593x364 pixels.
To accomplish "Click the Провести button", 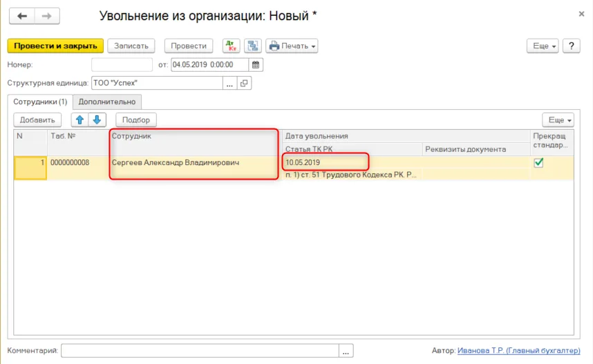I will (x=189, y=46).
